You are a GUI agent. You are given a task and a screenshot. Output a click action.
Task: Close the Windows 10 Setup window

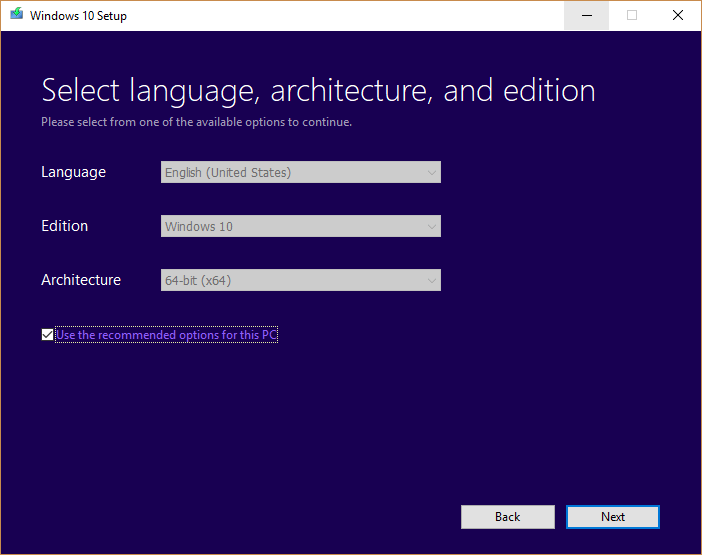pos(677,16)
